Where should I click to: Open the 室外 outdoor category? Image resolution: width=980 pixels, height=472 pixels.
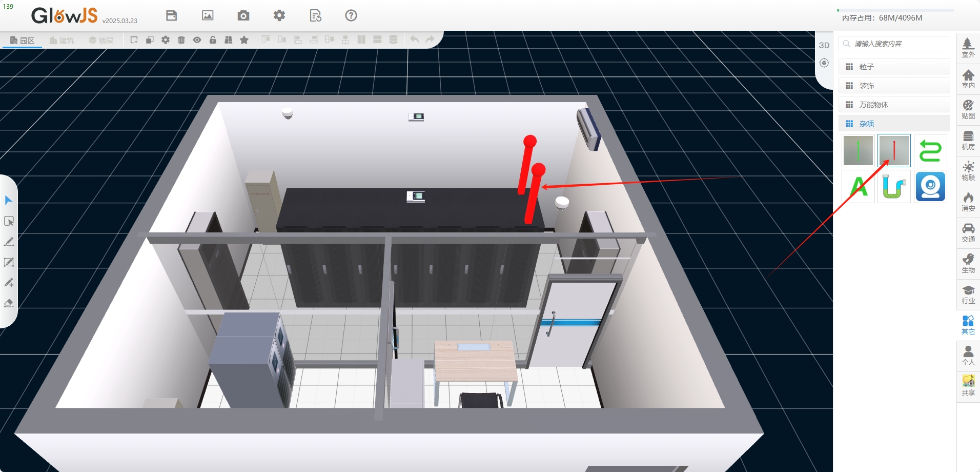pos(968,48)
